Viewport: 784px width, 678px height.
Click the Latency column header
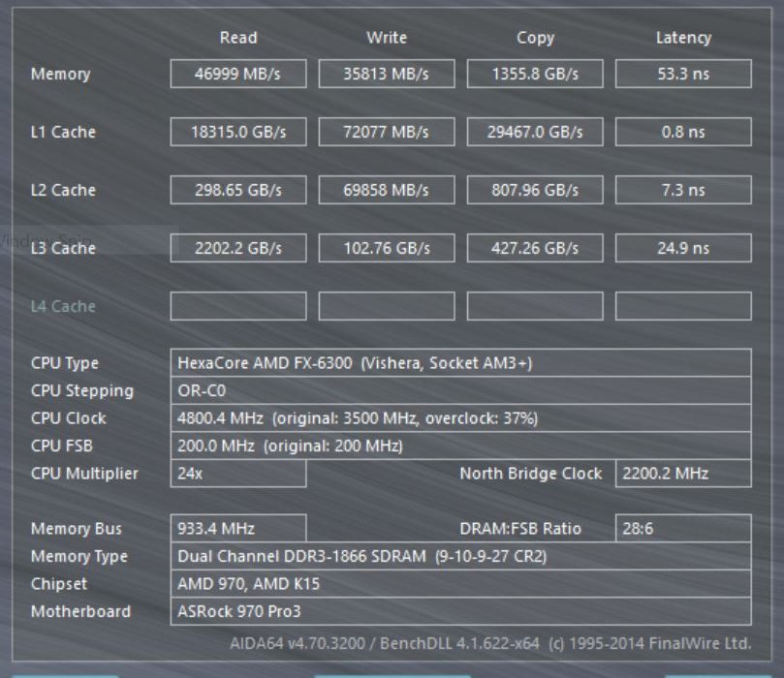click(x=683, y=38)
